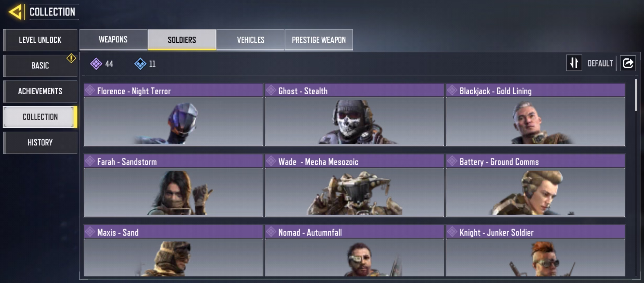
Task: Open the History section
Action: [x=40, y=143]
